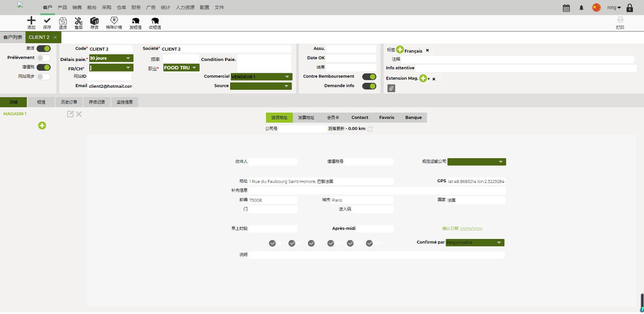Click the 客户列表 customer list link
Viewport: 644px width, 314px height.
tap(13, 37)
